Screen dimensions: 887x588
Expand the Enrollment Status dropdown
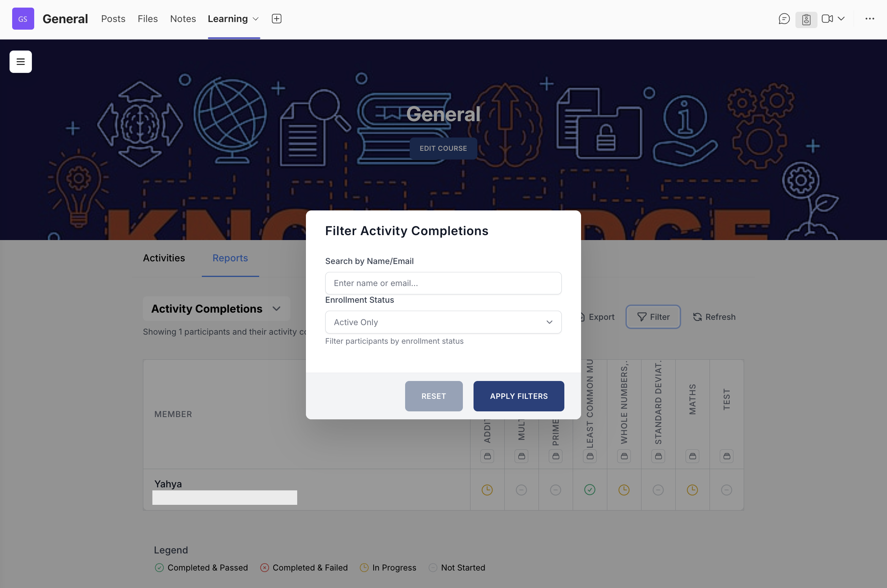coord(443,322)
